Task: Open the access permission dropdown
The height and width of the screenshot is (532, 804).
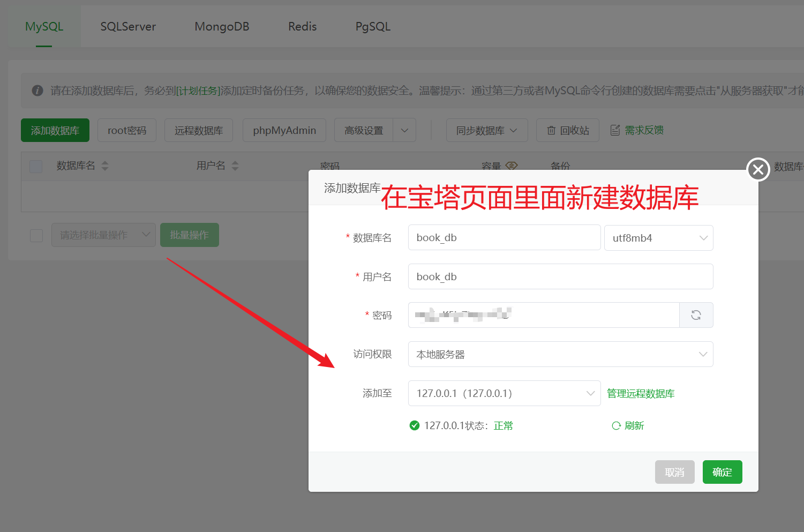Action: pyautogui.click(x=560, y=354)
